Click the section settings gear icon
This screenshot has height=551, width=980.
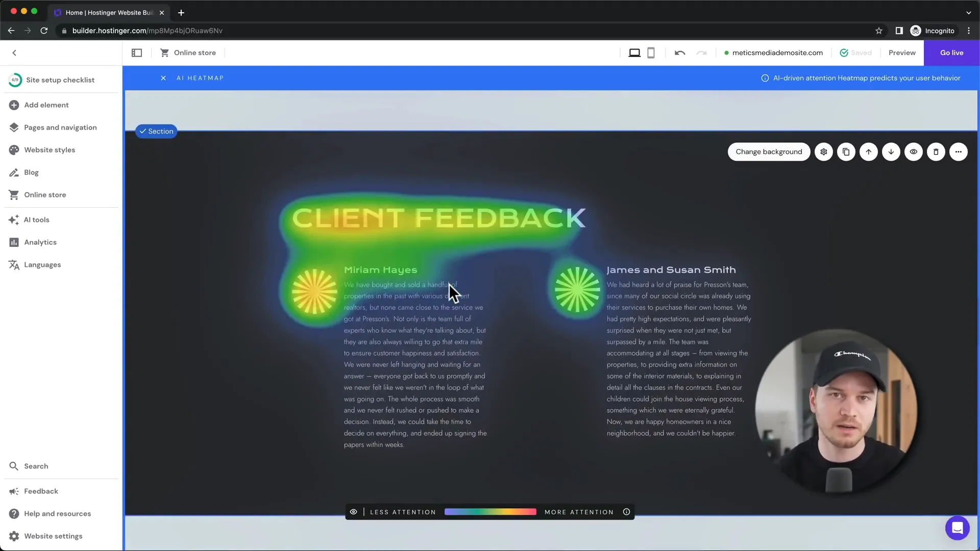point(824,152)
